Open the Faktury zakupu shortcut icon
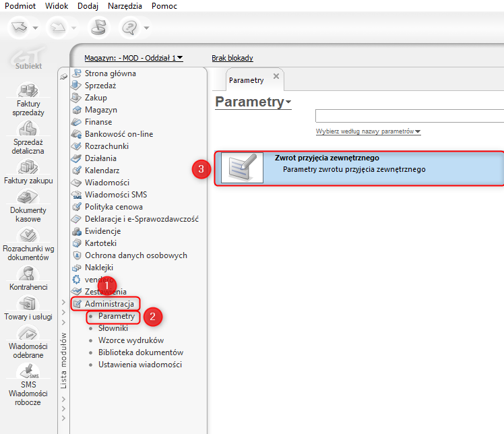The image size is (504, 434). (28, 166)
